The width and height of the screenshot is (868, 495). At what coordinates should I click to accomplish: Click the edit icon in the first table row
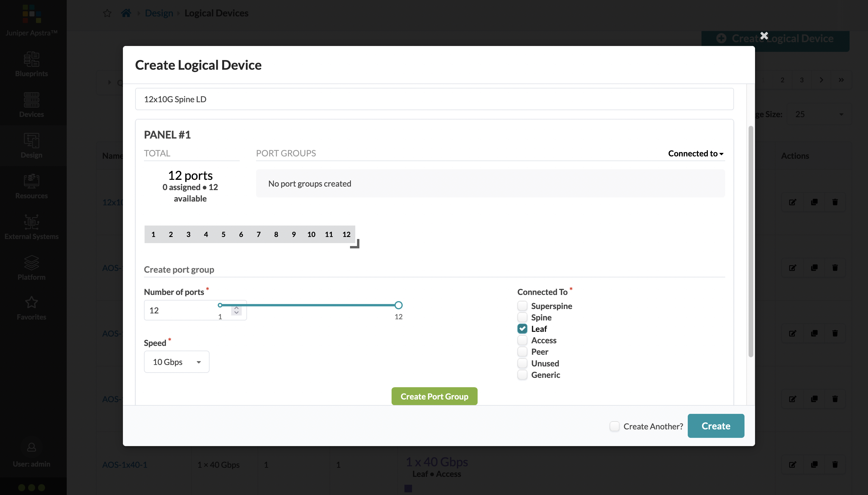[x=792, y=202]
